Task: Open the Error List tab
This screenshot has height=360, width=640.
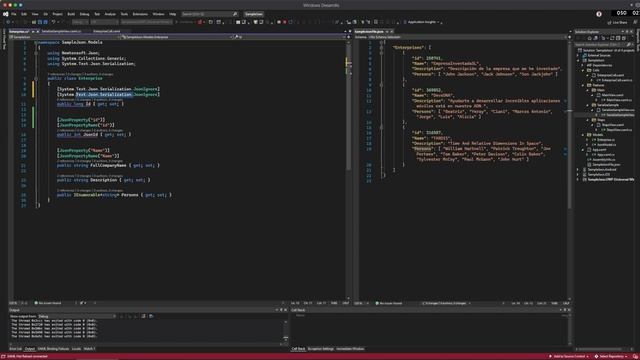Action: (x=16, y=349)
